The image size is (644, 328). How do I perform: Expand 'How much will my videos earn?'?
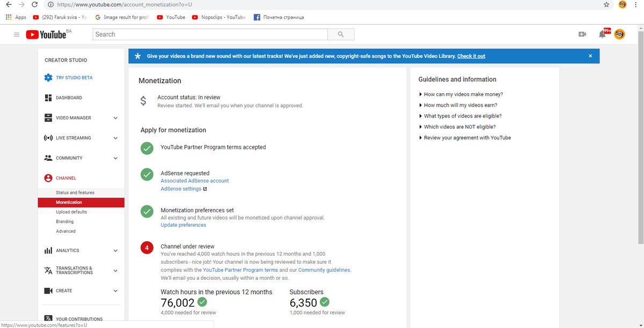(458, 105)
